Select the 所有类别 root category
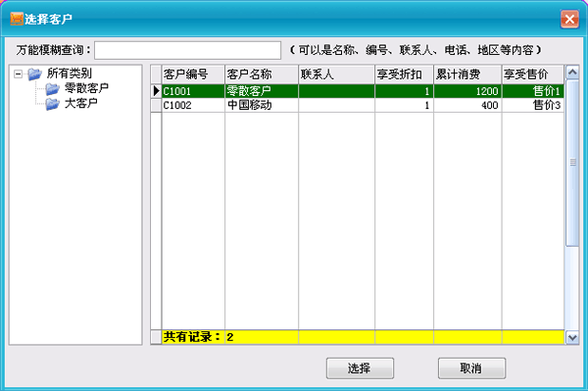 [70, 73]
